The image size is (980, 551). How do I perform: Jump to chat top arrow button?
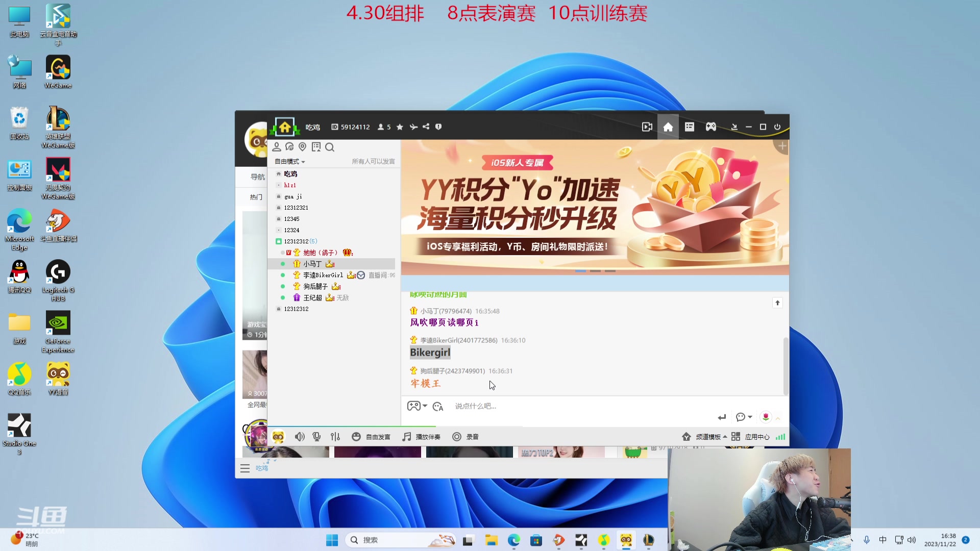click(777, 303)
